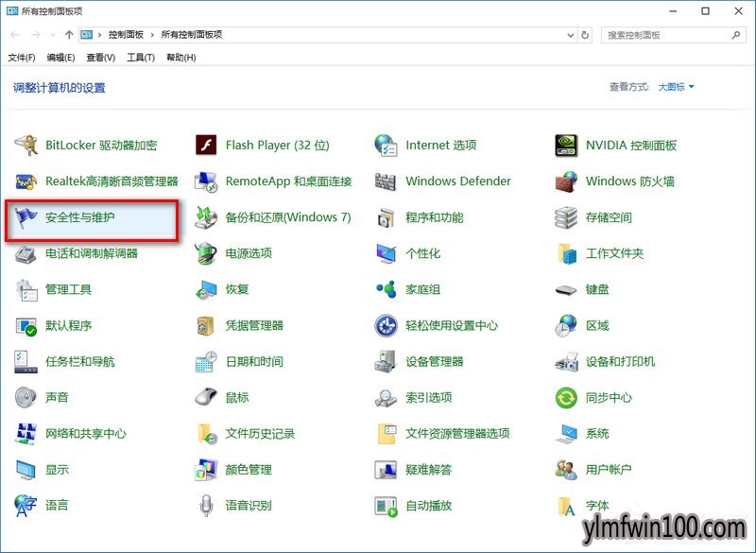
Task: Click the 系统 link
Action: 597,434
